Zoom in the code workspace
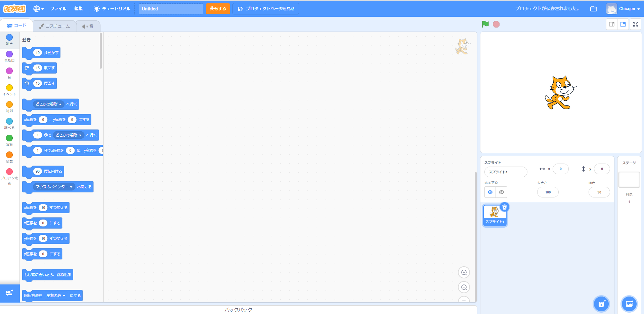 464,273
